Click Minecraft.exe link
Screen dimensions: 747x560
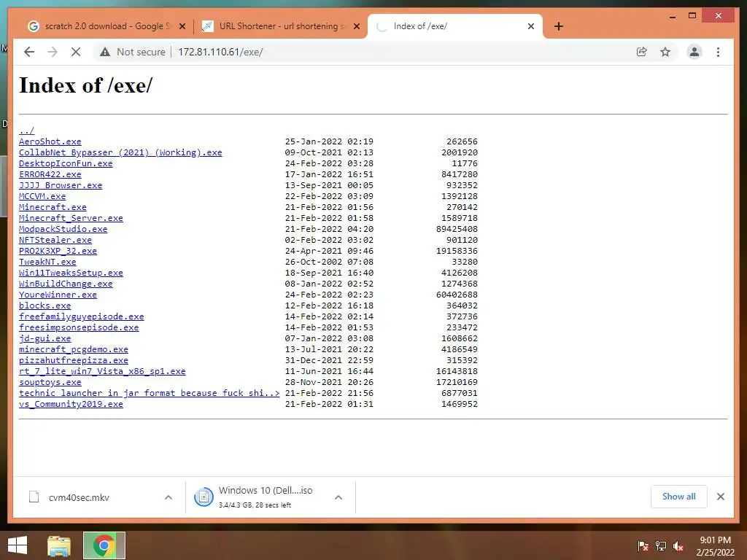(53, 207)
